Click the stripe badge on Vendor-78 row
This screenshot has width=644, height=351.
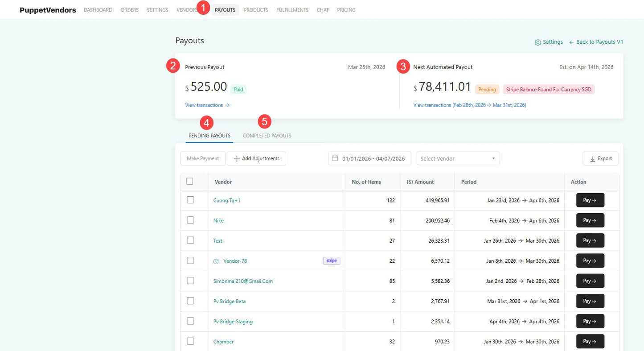(x=332, y=261)
